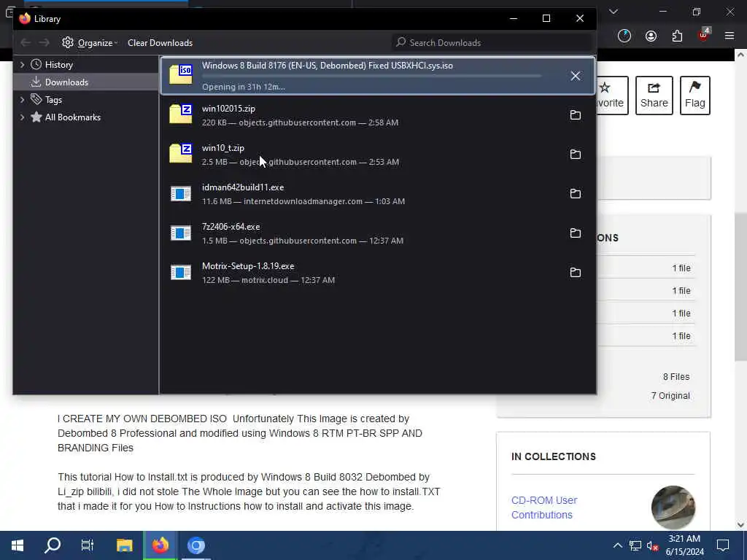Image resolution: width=747 pixels, height=560 pixels.
Task: Expand the History tree node
Action: pyautogui.click(x=22, y=65)
